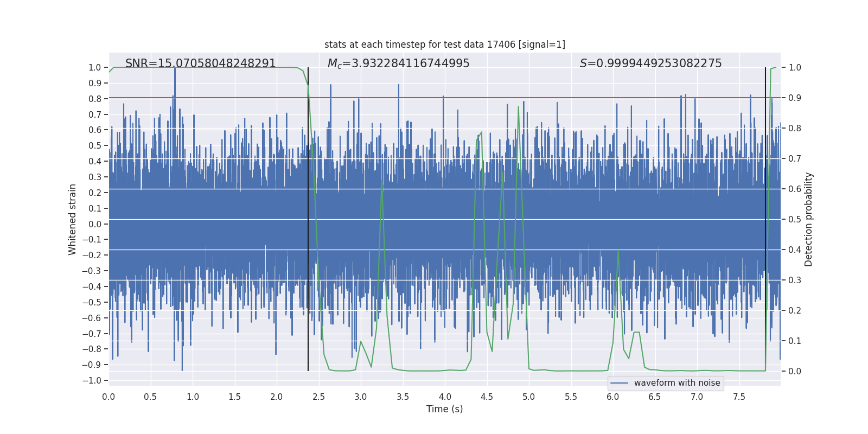Click the 'Time (s)' x-axis label
The image size is (868, 434).
click(445, 409)
